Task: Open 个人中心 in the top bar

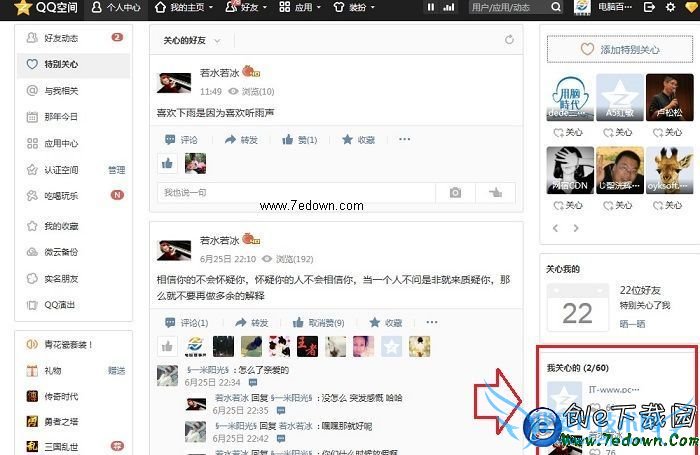Action: pos(116,8)
